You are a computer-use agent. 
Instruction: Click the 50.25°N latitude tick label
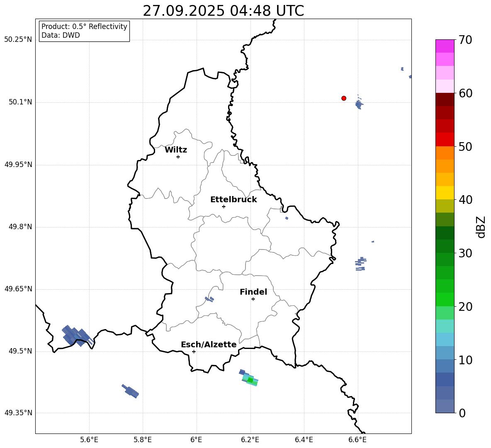point(18,40)
